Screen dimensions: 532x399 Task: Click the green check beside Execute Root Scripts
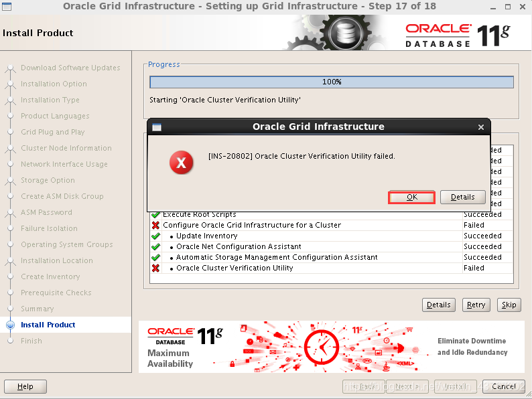coord(155,215)
